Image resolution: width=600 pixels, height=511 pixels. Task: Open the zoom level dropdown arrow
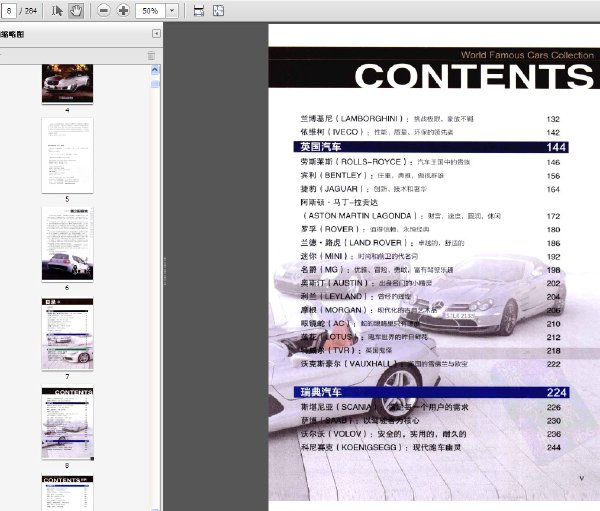(172, 11)
